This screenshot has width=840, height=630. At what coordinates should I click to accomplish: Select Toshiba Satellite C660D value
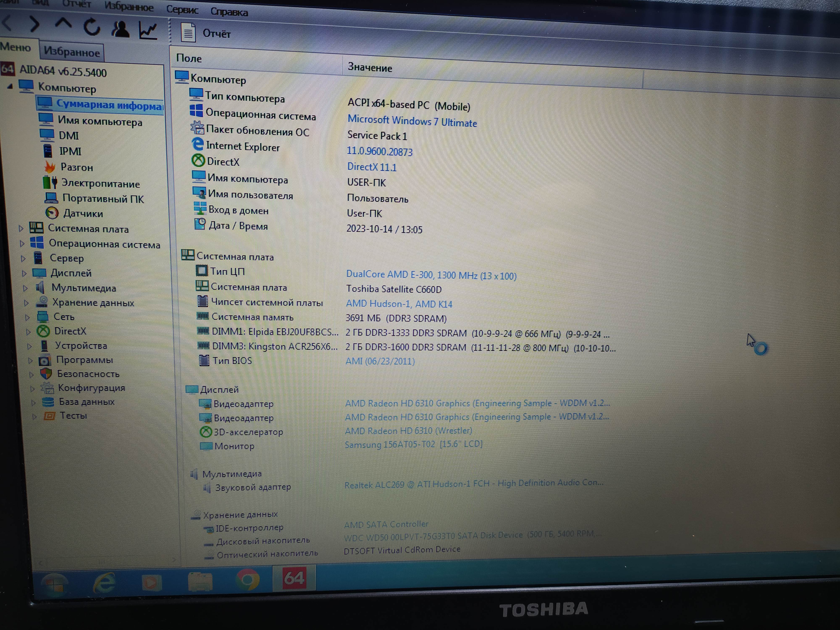[394, 289]
